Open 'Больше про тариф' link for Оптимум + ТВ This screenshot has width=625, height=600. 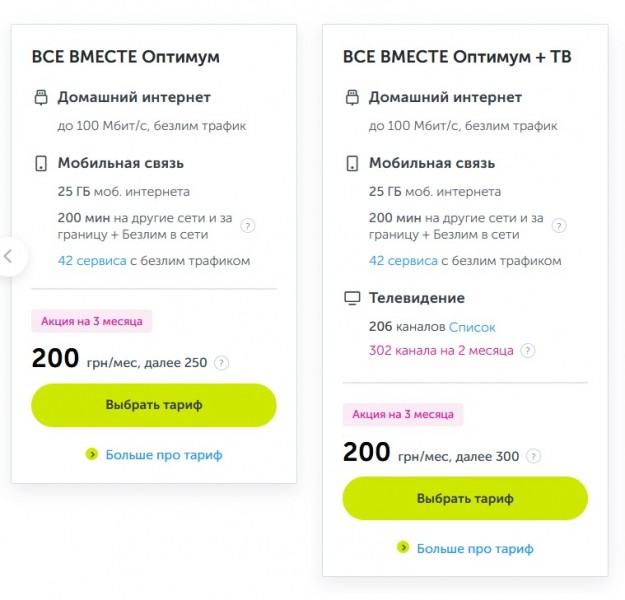coord(475,549)
